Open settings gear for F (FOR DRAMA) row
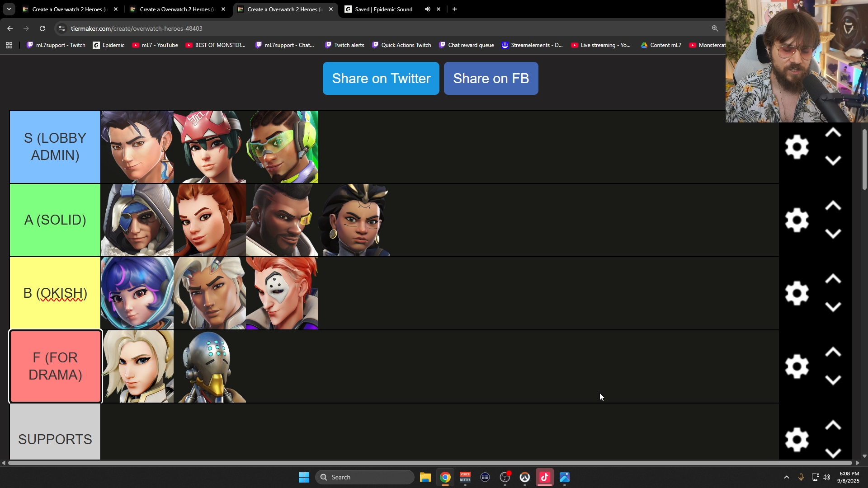868x488 pixels. [797, 366]
